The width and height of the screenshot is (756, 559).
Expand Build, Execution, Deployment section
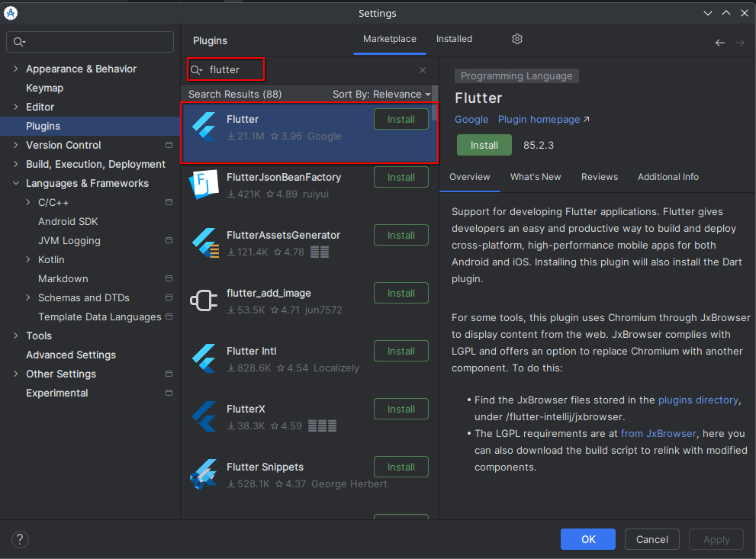click(16, 164)
